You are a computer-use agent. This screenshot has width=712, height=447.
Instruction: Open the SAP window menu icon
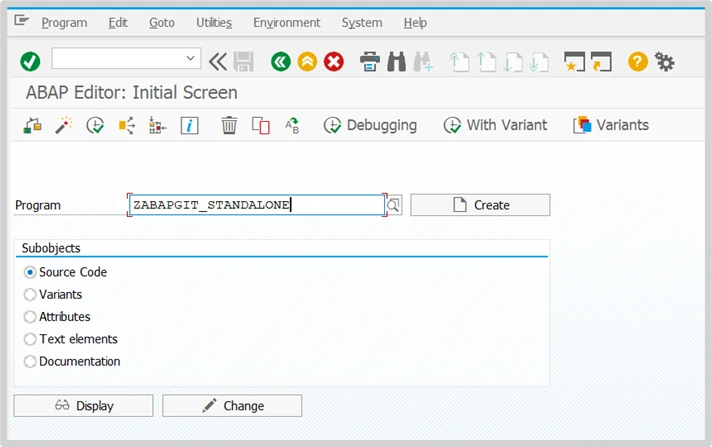point(21,20)
